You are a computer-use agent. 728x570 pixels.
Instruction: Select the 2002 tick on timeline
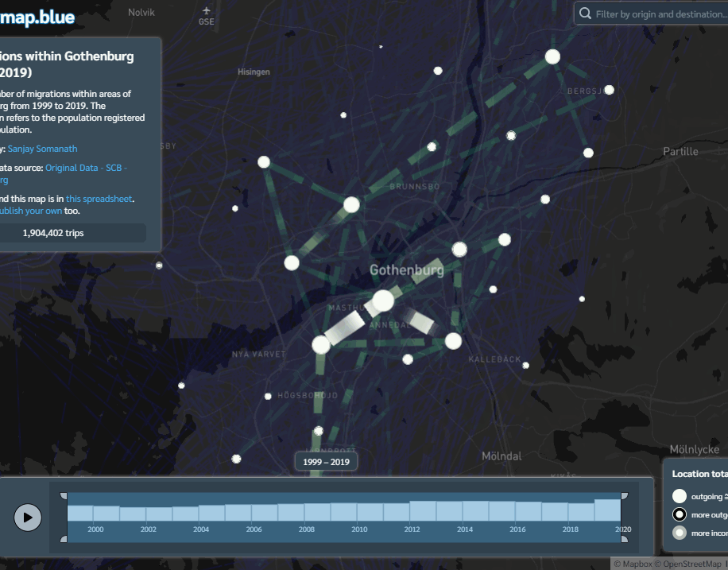tap(148, 529)
